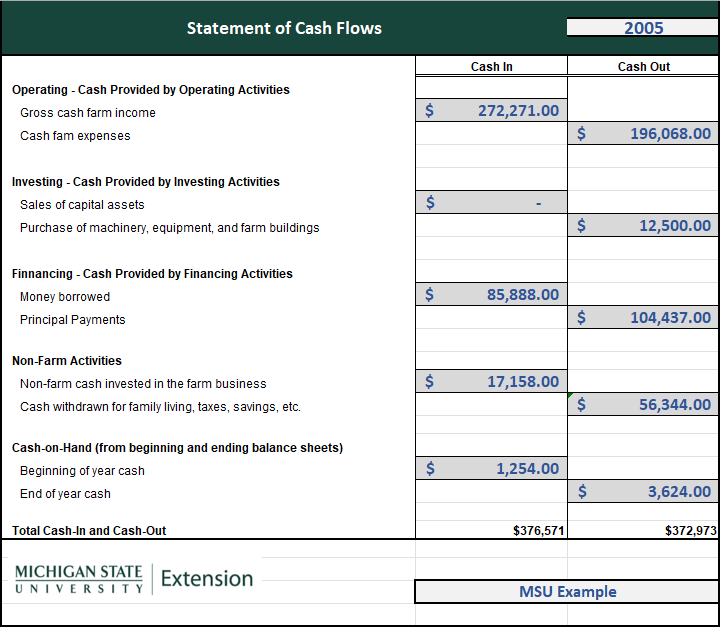Viewport: 720px width, 627px height.
Task: Select the 2005 year cell
Action: (x=643, y=27)
